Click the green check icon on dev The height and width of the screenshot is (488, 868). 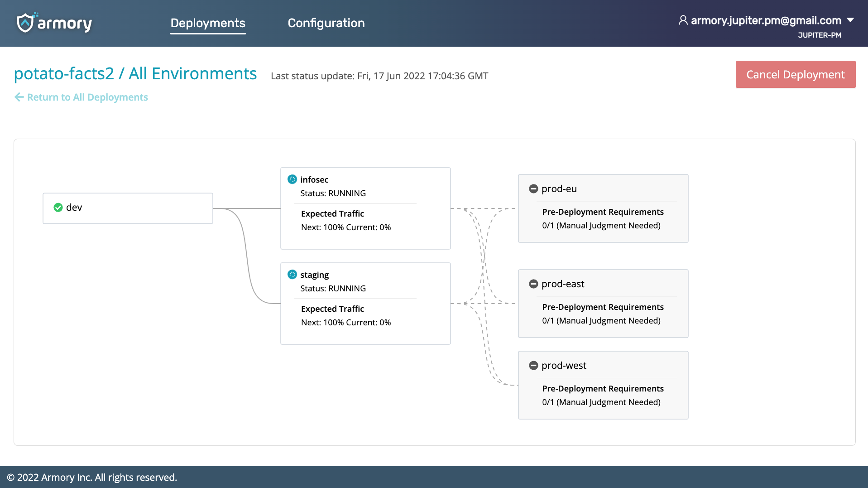pyautogui.click(x=58, y=208)
